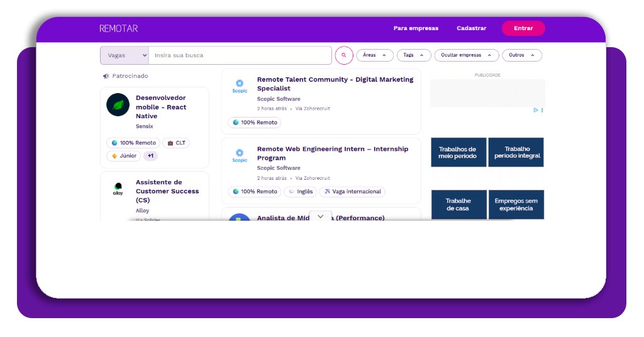This screenshot has height=337, width=644.
Task: Select Alloy company name
Action: [x=143, y=211]
